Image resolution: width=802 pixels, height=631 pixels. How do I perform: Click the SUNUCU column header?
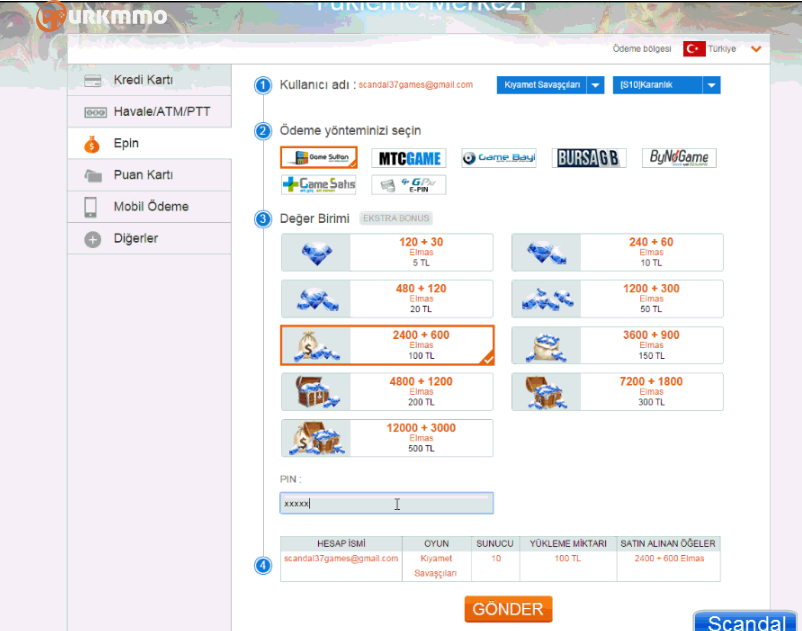pos(495,544)
